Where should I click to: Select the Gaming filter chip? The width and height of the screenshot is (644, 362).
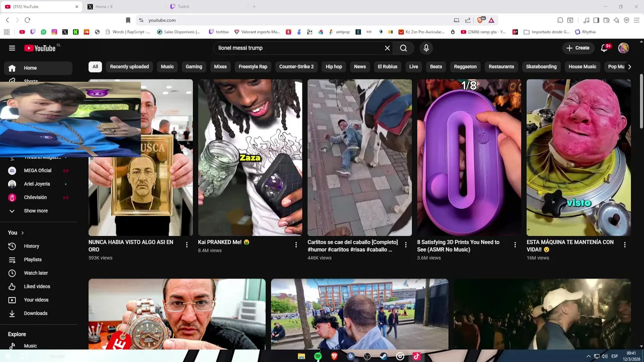click(194, 67)
